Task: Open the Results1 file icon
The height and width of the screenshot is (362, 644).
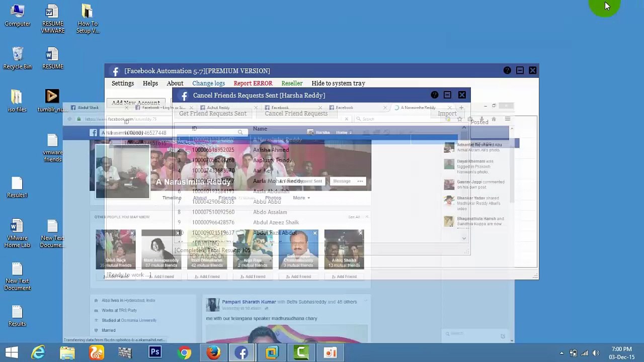Action: [17, 187]
